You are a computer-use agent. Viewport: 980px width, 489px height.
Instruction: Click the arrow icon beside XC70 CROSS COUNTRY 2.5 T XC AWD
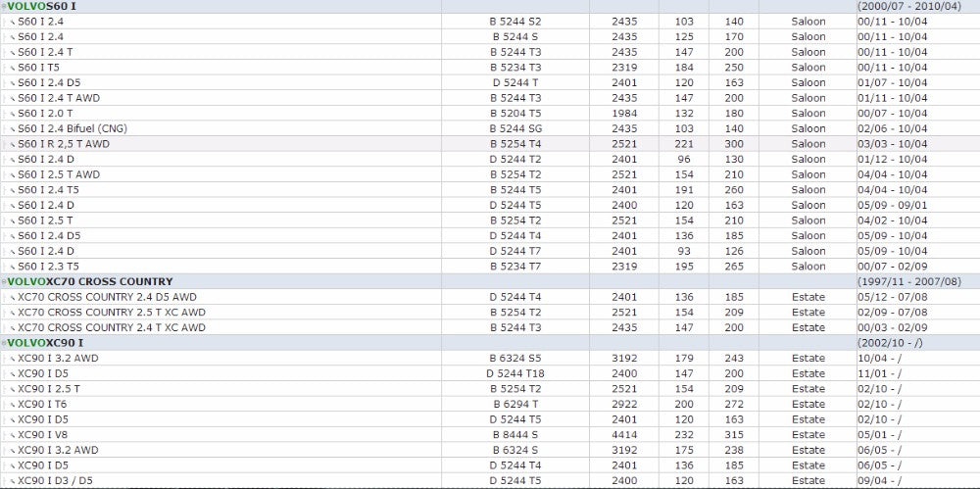(13, 313)
